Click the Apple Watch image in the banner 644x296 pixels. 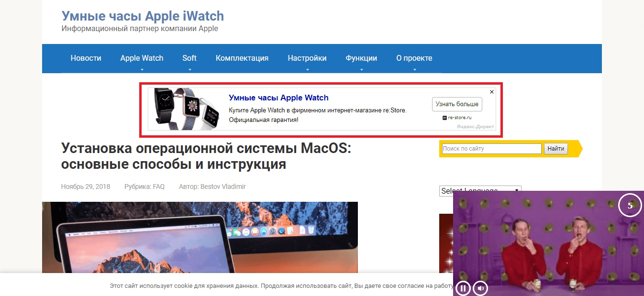tap(186, 109)
